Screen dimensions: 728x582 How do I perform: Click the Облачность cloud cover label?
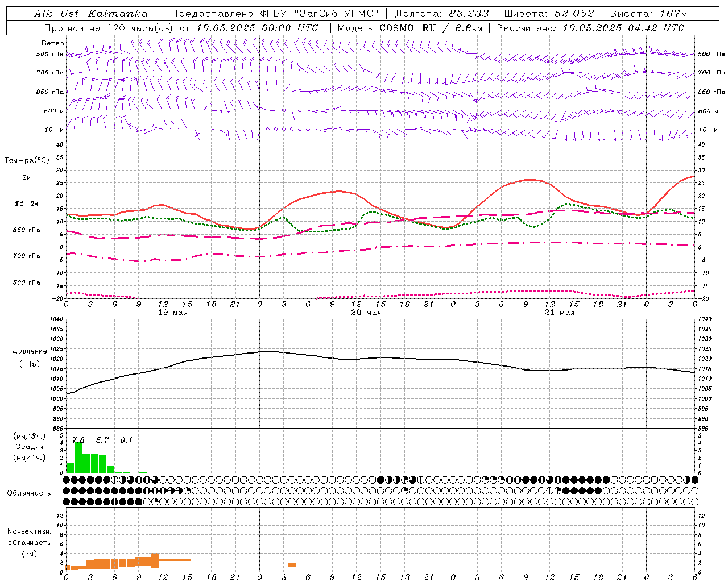(29, 493)
